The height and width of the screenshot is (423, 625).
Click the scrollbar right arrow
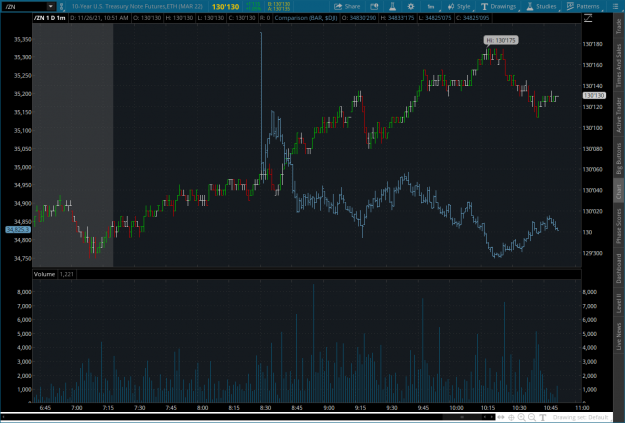click(491, 417)
